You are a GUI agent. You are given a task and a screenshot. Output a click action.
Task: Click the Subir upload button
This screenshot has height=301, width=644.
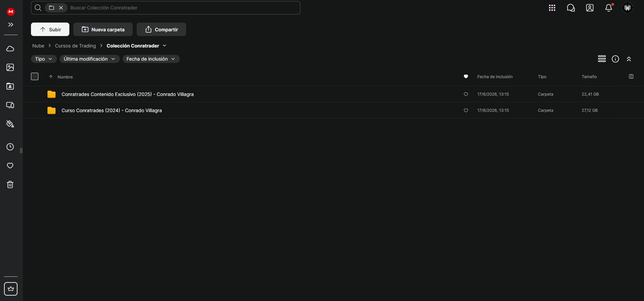point(50,29)
